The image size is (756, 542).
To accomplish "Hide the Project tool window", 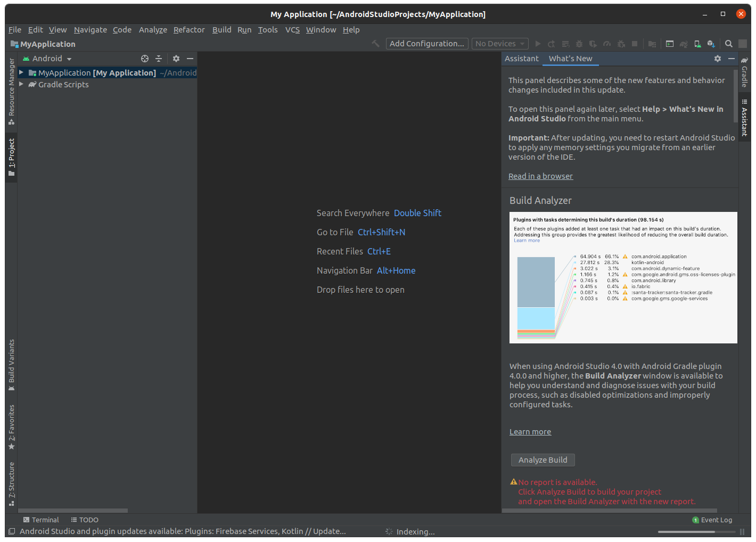I will point(190,59).
